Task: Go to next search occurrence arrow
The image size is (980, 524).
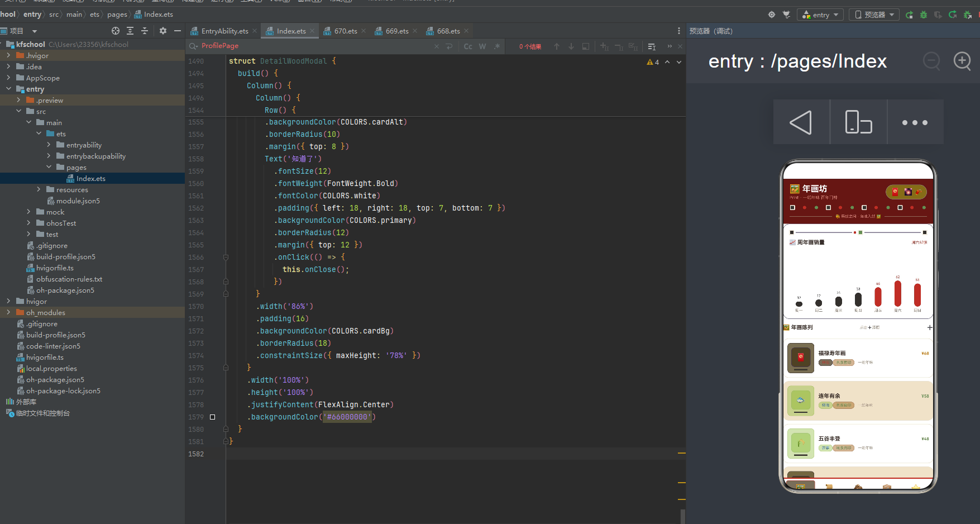Action: (x=571, y=46)
